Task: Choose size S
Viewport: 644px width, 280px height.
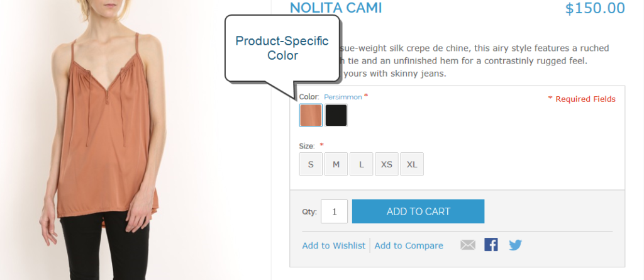Action: point(311,164)
